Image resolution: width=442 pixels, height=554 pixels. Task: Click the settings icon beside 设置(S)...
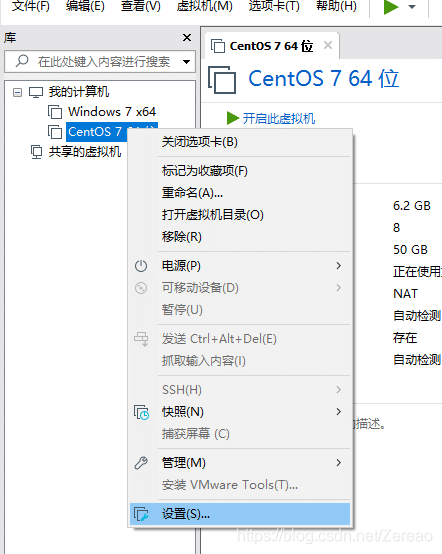pyautogui.click(x=141, y=514)
